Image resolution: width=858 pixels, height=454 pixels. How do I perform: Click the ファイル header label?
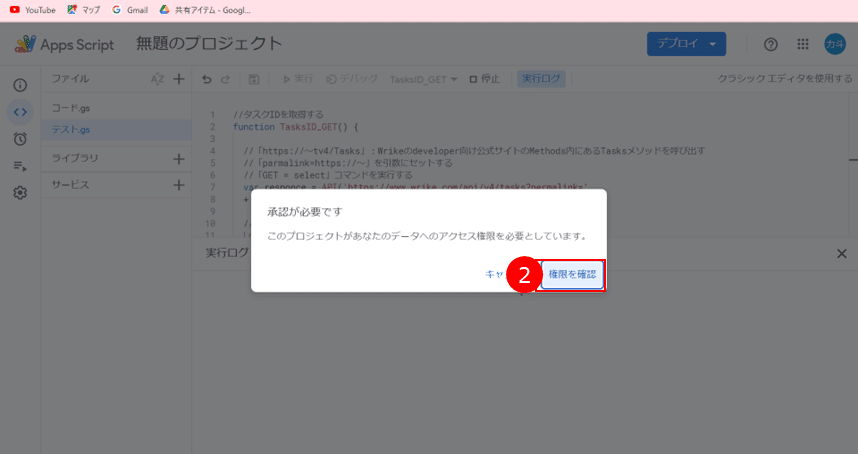click(x=70, y=79)
